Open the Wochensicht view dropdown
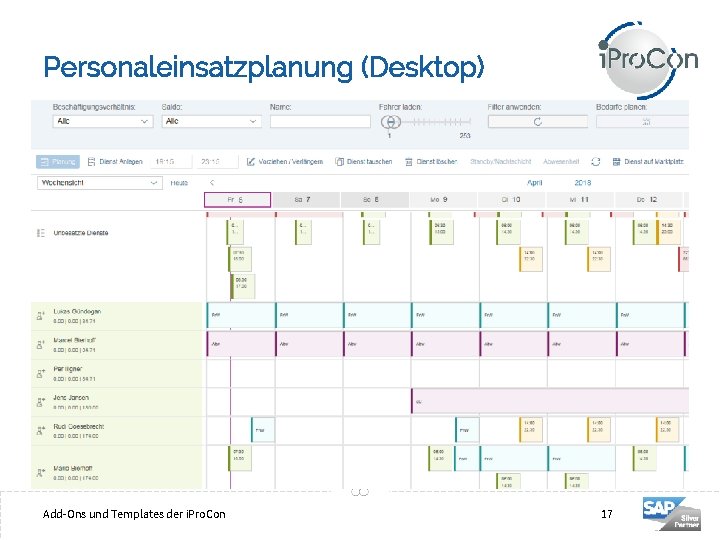Screen dimensions: 720x540 [100, 183]
